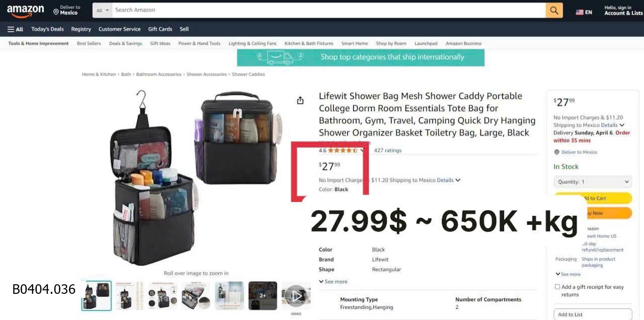Open Today's Deals in nav bar
644x320 pixels.
click(x=47, y=29)
